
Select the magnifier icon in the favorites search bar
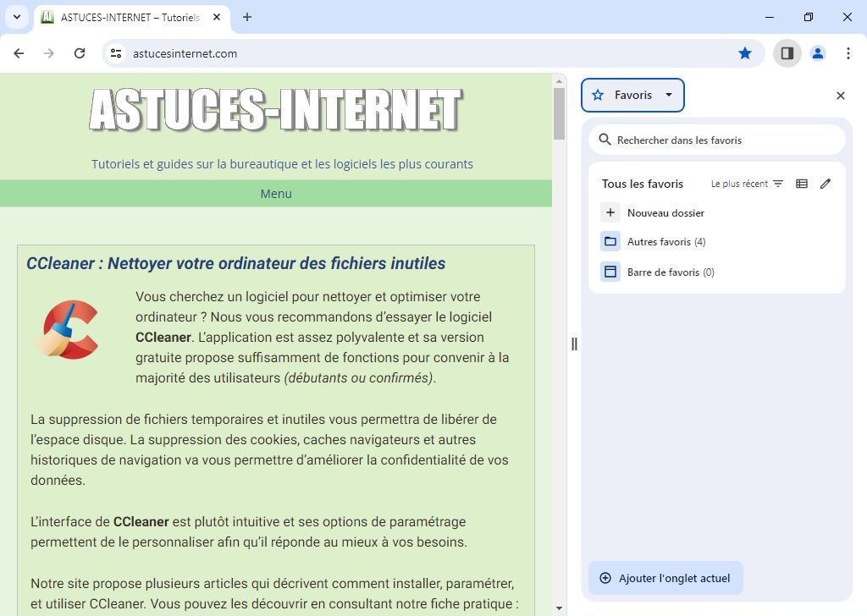(605, 140)
